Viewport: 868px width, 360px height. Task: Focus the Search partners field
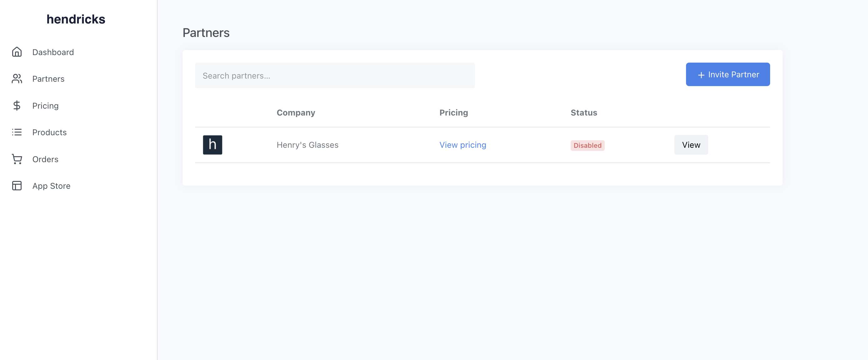(335, 75)
